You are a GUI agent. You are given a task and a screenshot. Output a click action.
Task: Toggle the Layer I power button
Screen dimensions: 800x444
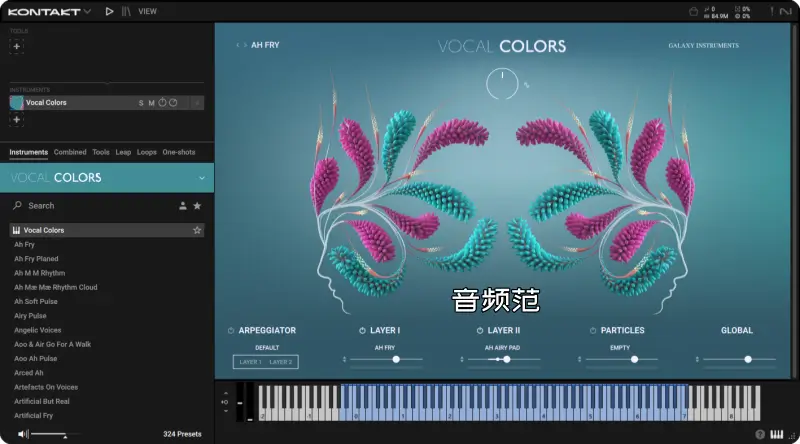[361, 330]
